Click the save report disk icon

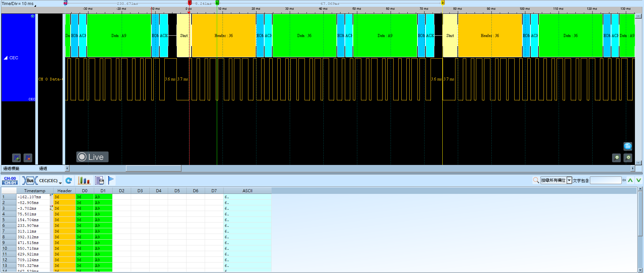point(99,181)
